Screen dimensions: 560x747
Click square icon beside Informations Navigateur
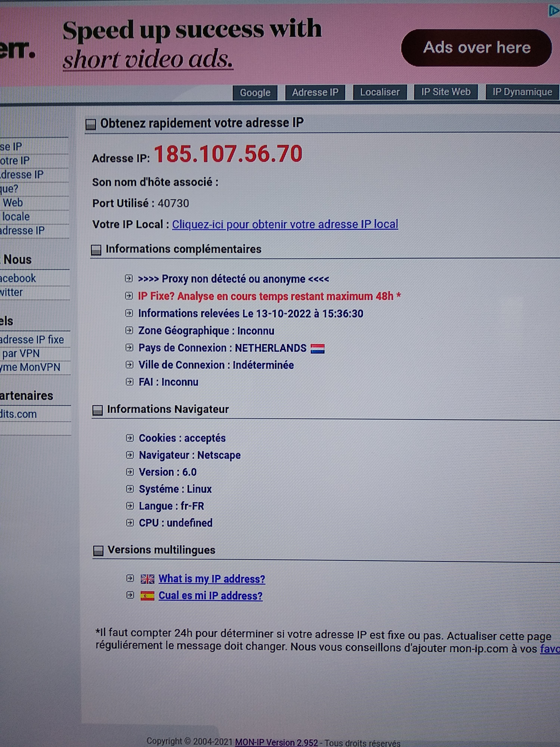(98, 410)
